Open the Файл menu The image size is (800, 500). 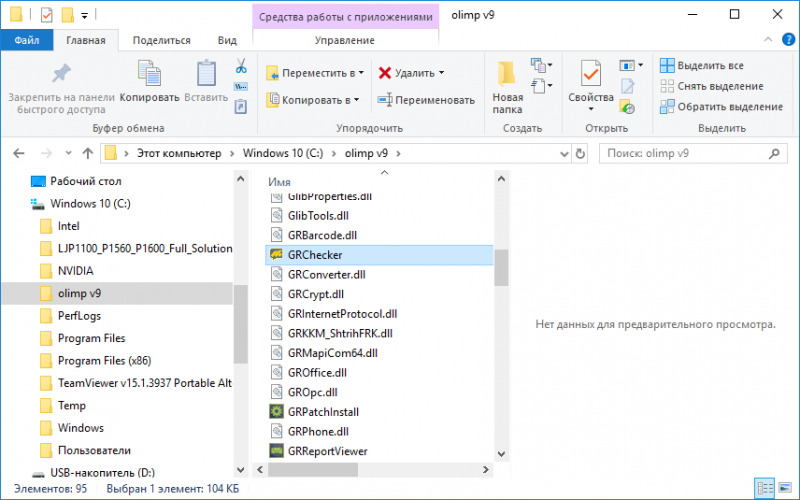(27, 40)
